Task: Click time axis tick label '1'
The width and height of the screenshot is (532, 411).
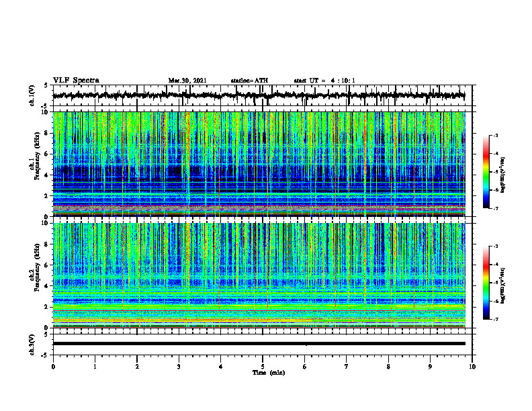Action: pyautogui.click(x=95, y=367)
